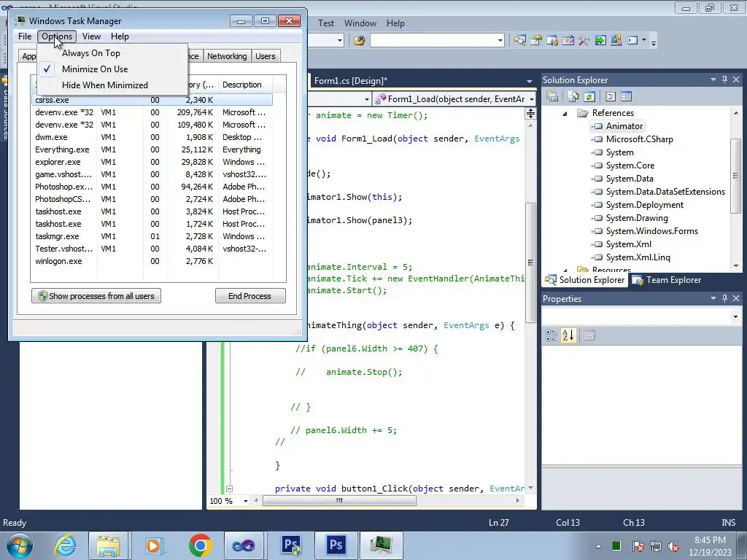Show hidden system tray icons
Viewport: 747px width, 560px height.
click(x=598, y=546)
